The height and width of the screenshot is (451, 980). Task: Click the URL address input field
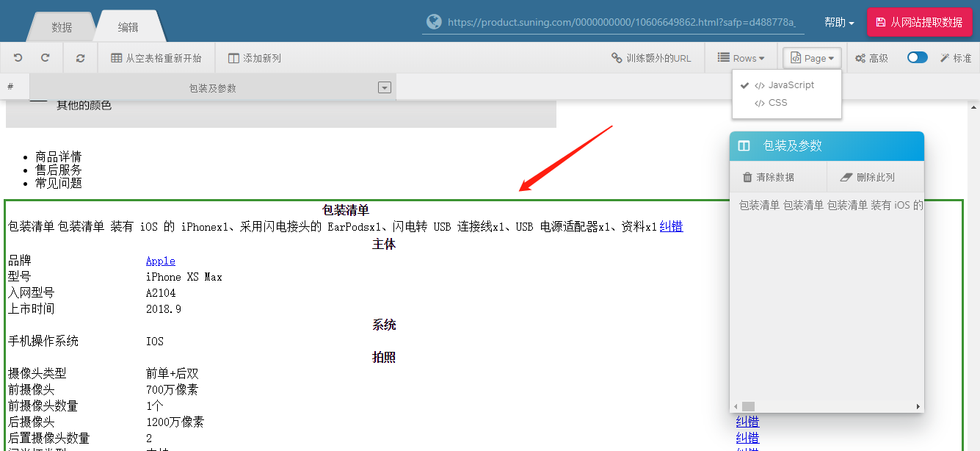point(617,21)
